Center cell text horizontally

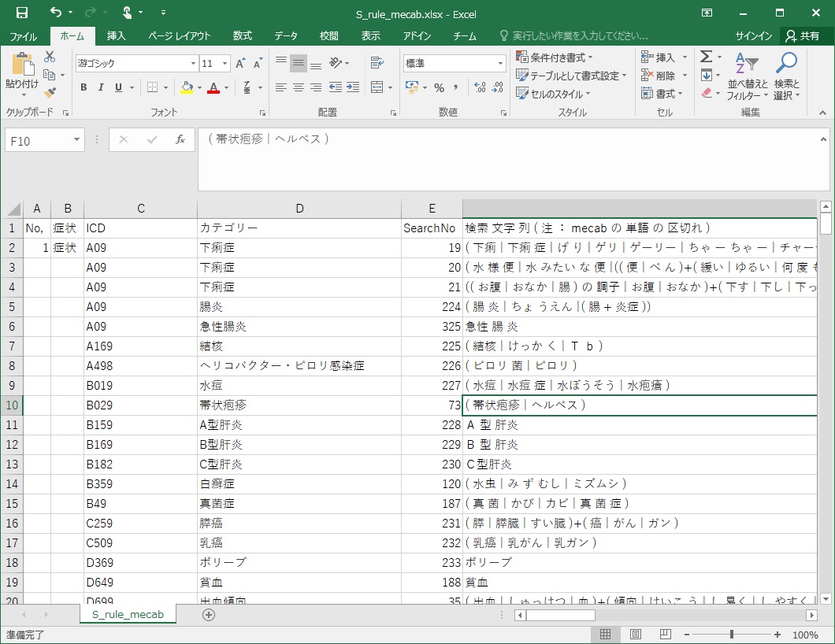pos(299,87)
